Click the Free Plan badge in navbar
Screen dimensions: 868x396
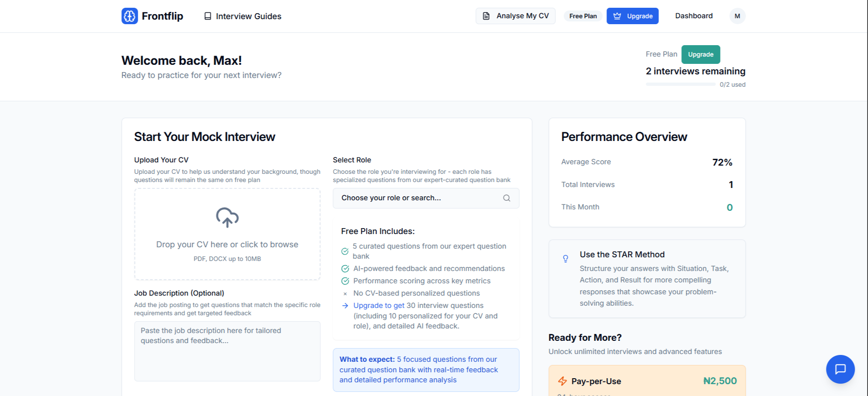click(x=583, y=16)
